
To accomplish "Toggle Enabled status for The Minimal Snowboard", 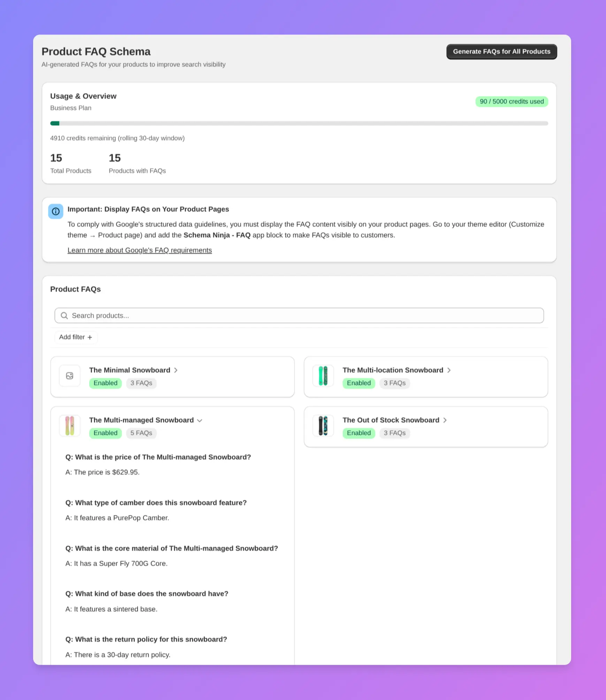I will [105, 383].
